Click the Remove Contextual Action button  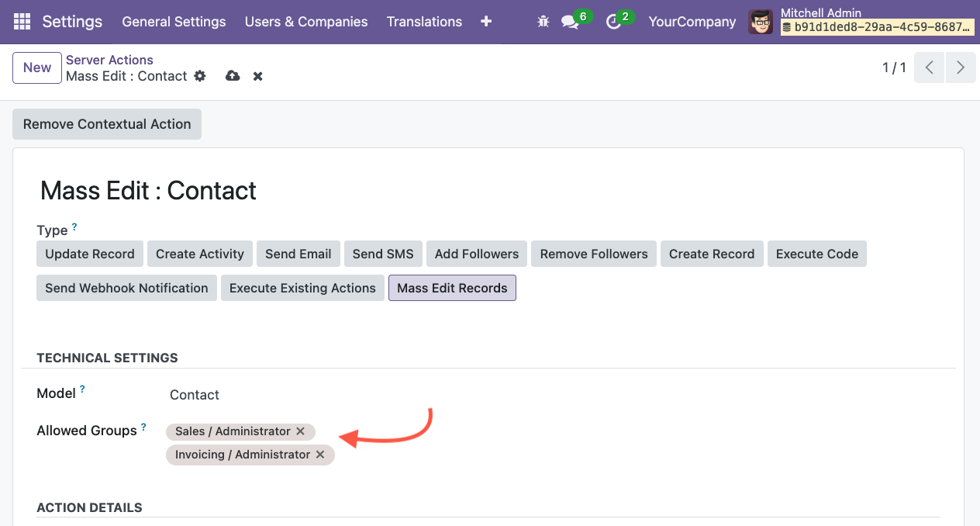pos(106,124)
